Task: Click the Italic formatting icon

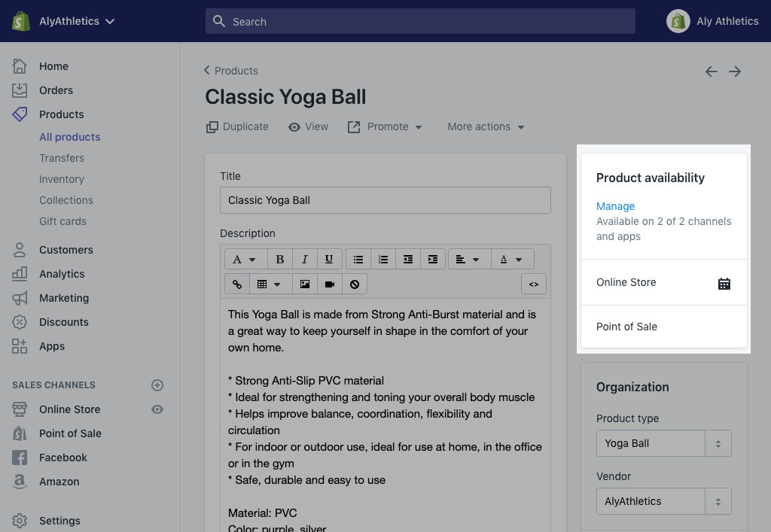Action: 304,260
